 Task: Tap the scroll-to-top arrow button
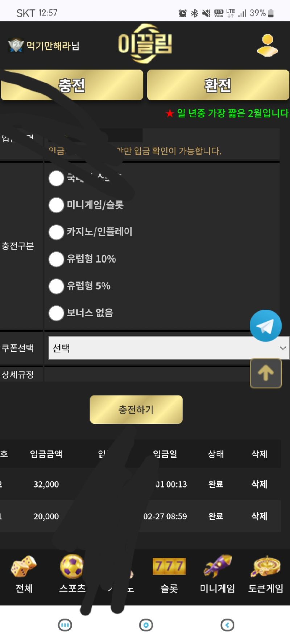tap(266, 373)
